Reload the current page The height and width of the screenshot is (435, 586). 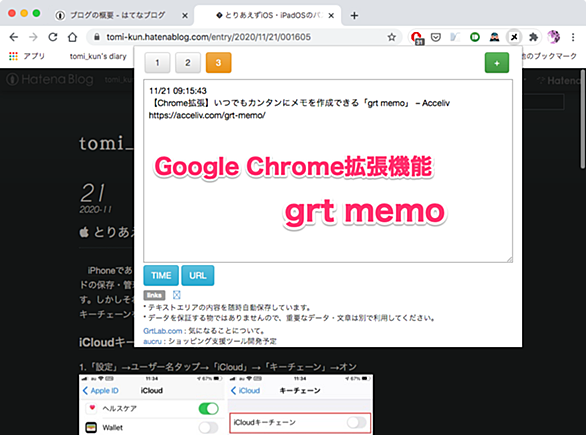click(x=53, y=37)
